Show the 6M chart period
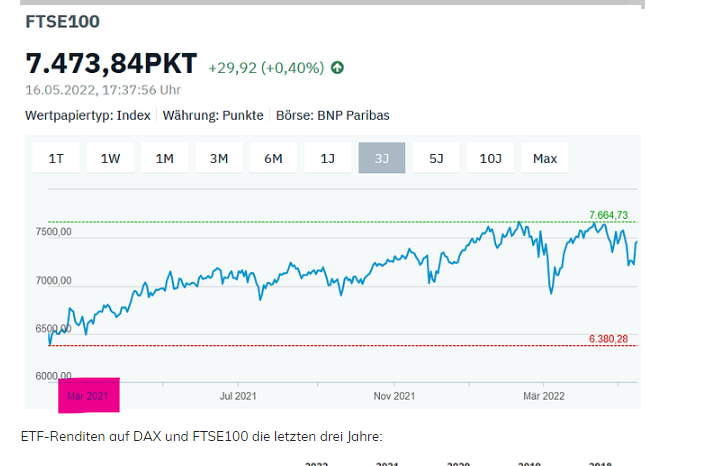Screen dimensions: 701x466 coord(273,158)
